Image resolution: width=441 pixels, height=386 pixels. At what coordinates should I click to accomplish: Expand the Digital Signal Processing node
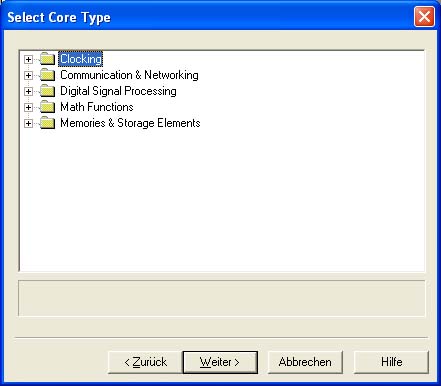pos(28,91)
